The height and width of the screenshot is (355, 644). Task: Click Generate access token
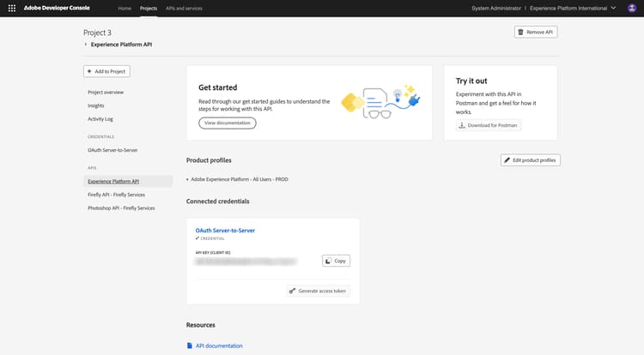point(319,291)
